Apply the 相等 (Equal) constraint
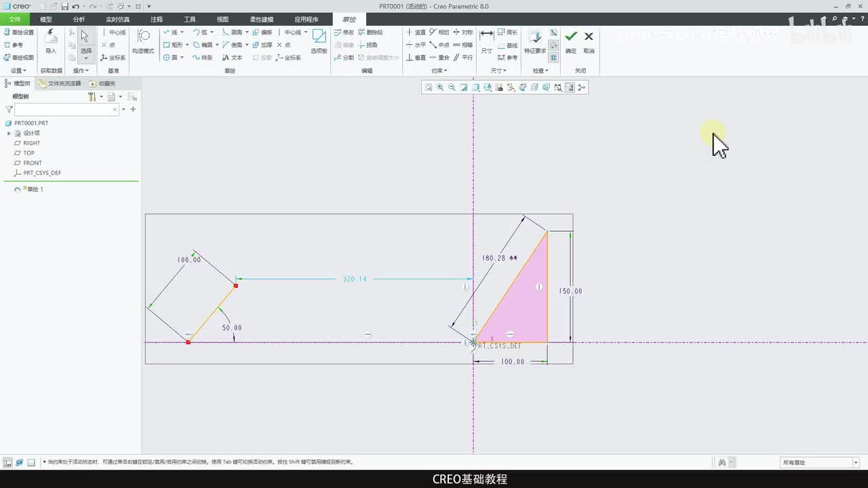This screenshot has height=488, width=868. 463,45
